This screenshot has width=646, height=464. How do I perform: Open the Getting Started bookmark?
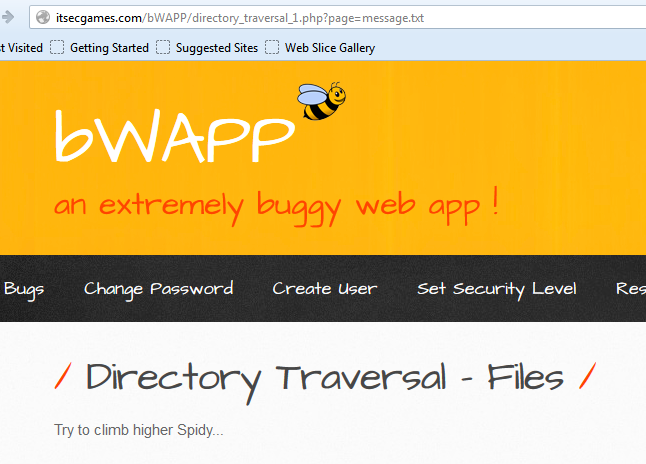(109, 48)
